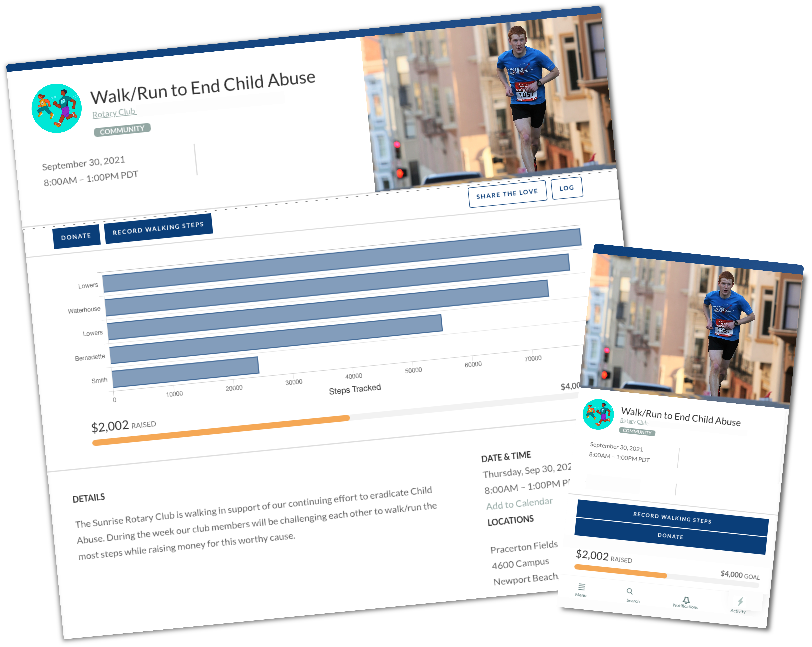Click the 'Smith' chart label
812x647 pixels.
pyautogui.click(x=99, y=380)
